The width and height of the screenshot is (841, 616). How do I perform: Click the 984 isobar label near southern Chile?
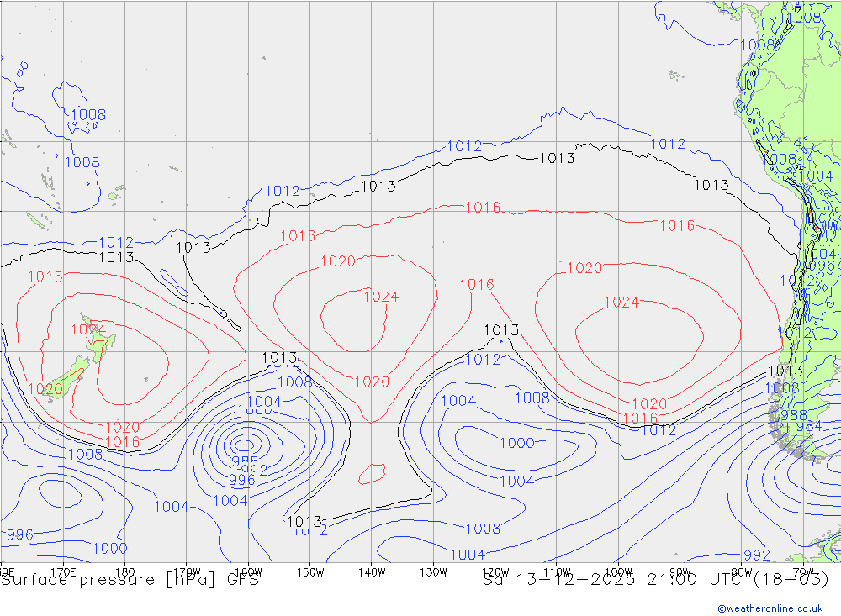click(x=809, y=426)
